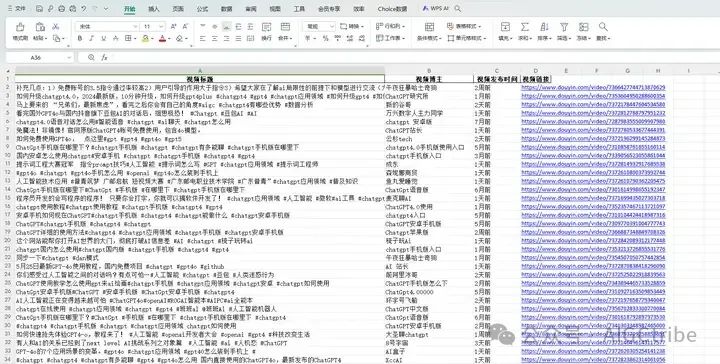Click the Undo arrow icon
Image resolution: width=720 pixels, height=364 pixels.
click(x=84, y=9)
